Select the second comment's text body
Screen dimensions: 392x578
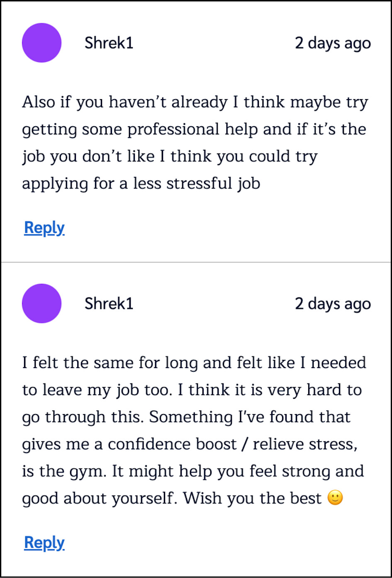tap(195, 429)
